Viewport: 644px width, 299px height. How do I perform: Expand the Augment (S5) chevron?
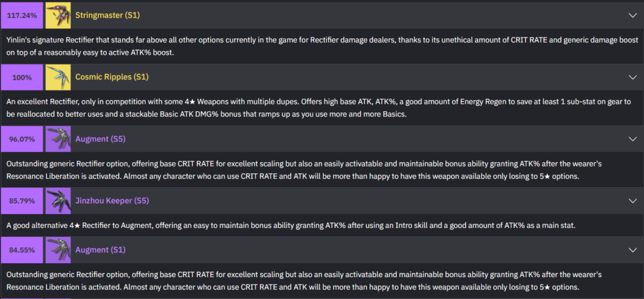pos(633,139)
